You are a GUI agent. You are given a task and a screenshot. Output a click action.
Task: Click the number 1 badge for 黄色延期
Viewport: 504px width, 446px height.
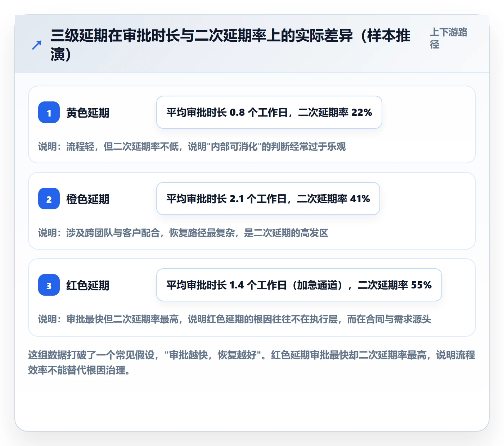point(49,112)
